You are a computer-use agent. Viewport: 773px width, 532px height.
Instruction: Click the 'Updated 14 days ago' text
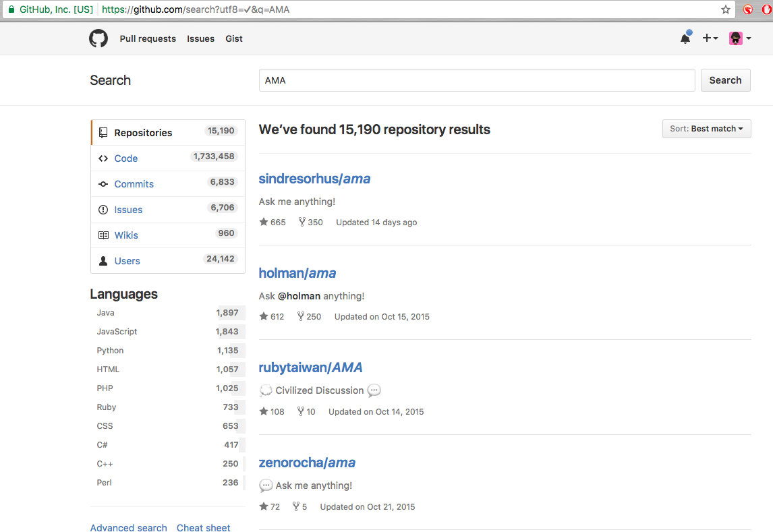(x=376, y=222)
